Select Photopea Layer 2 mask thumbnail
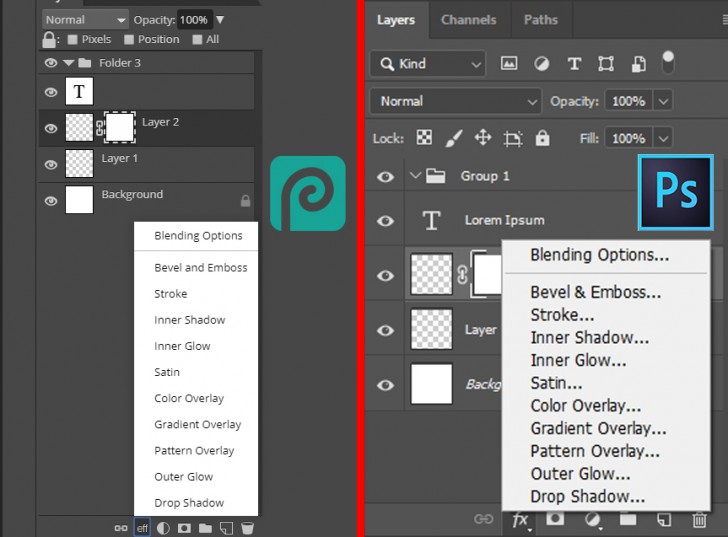 [x=120, y=127]
